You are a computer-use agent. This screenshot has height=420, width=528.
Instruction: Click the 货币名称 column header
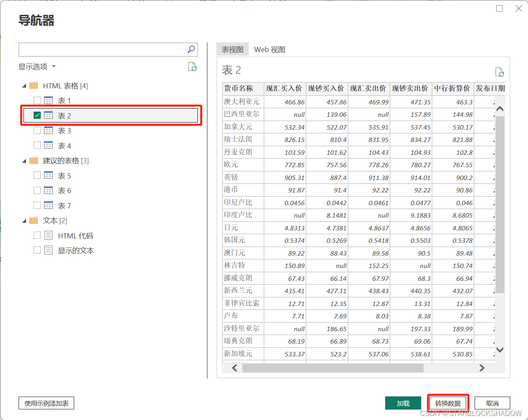pyautogui.click(x=243, y=88)
